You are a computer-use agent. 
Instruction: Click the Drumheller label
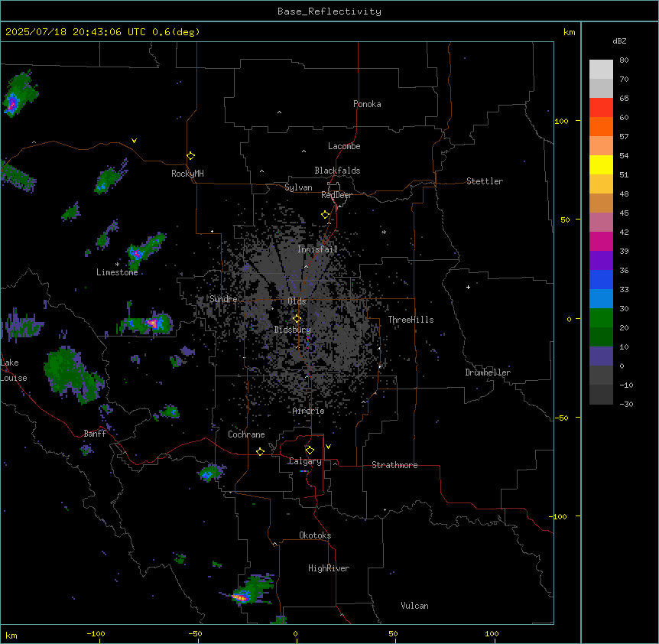[488, 372]
